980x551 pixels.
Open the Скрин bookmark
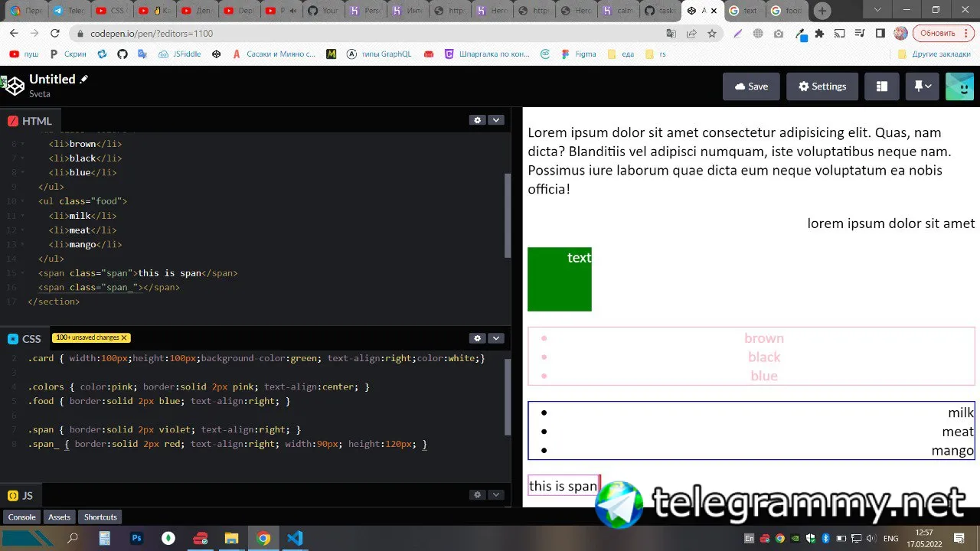68,54
